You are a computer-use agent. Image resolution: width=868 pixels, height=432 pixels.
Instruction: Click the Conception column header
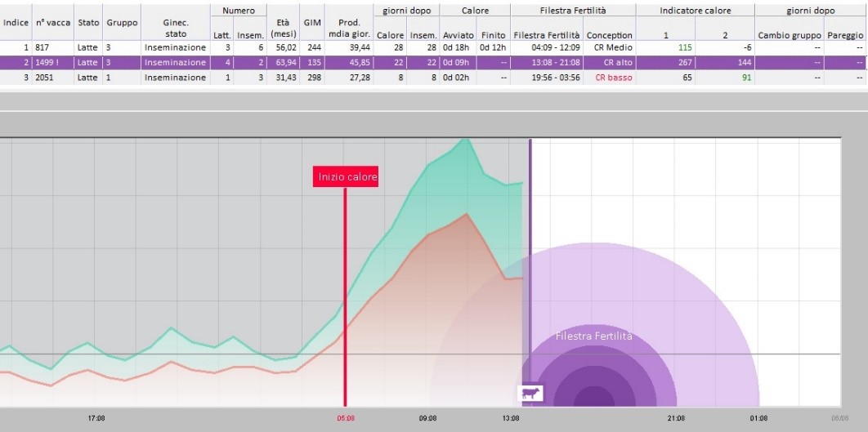pos(610,35)
